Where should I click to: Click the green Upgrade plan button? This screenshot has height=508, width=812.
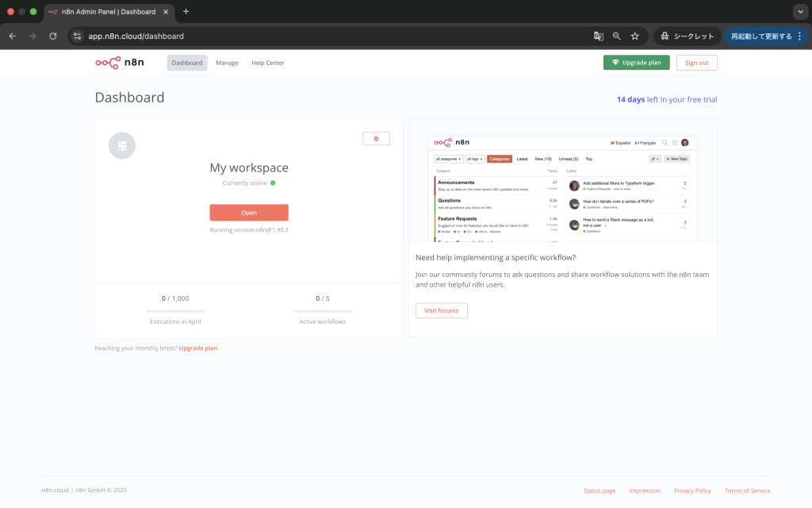click(636, 63)
